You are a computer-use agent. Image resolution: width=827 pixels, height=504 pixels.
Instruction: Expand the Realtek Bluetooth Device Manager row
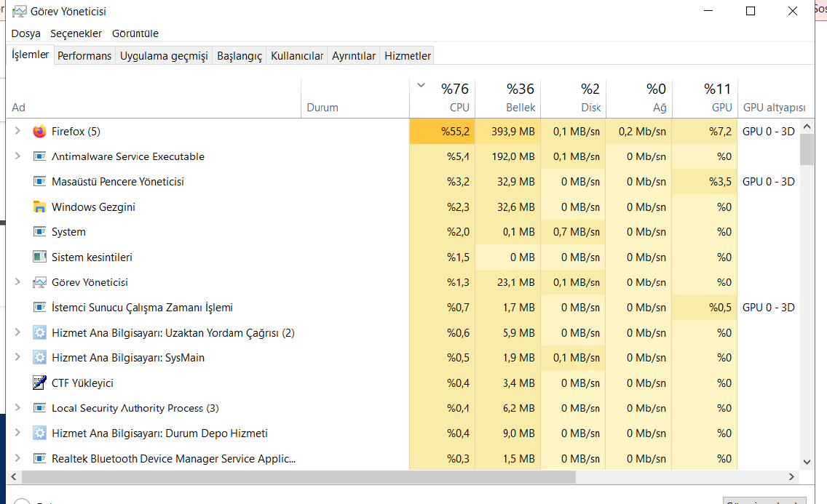pos(17,459)
